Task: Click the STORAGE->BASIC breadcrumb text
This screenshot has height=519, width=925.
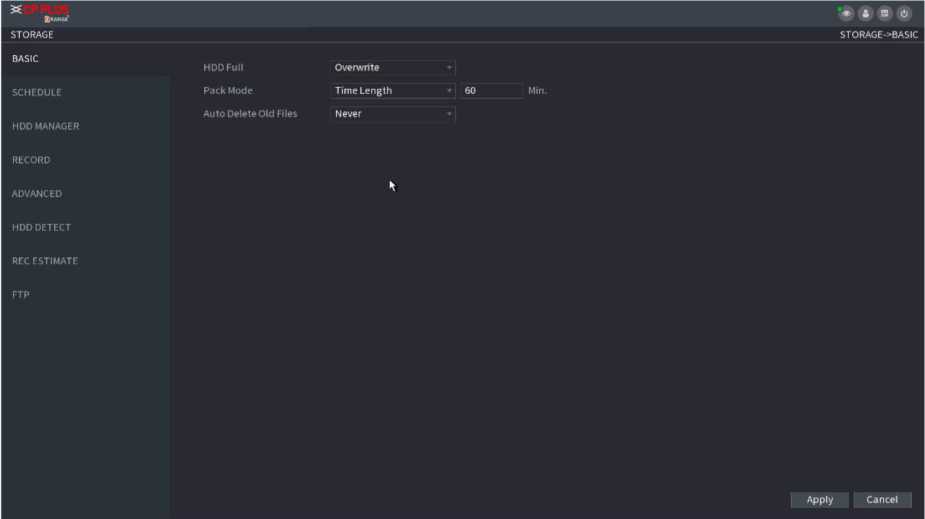Action: tap(878, 35)
